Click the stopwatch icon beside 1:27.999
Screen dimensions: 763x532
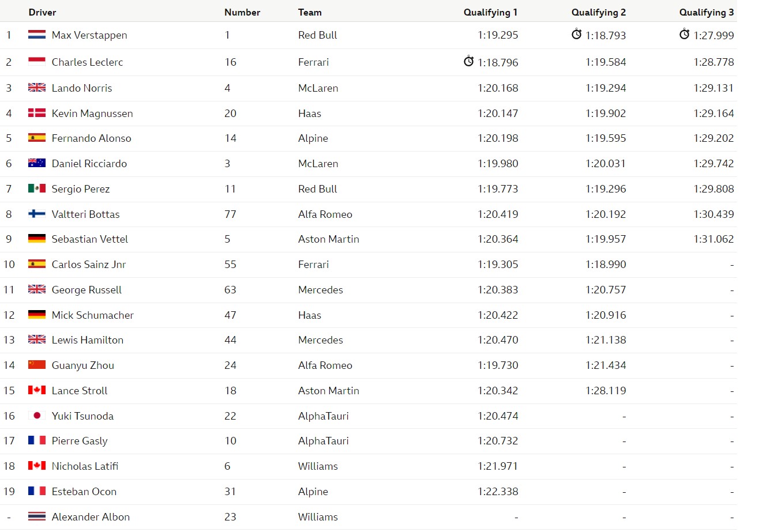click(x=685, y=35)
